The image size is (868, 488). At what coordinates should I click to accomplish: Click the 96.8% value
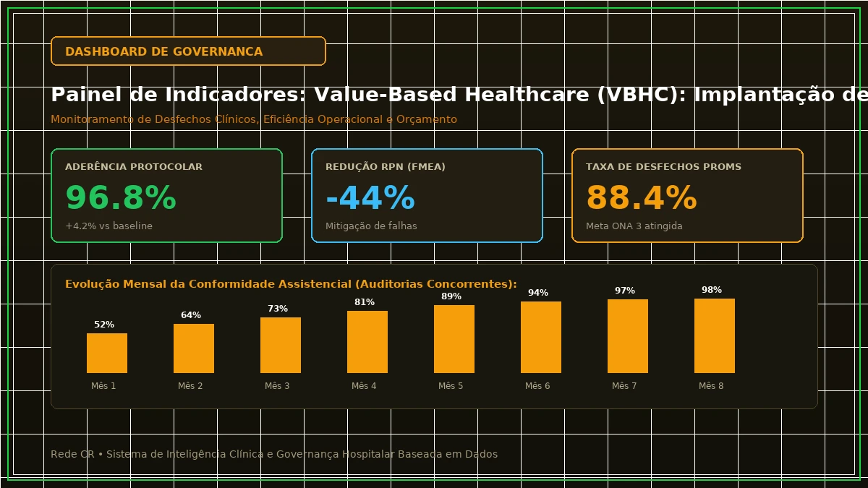pos(121,198)
